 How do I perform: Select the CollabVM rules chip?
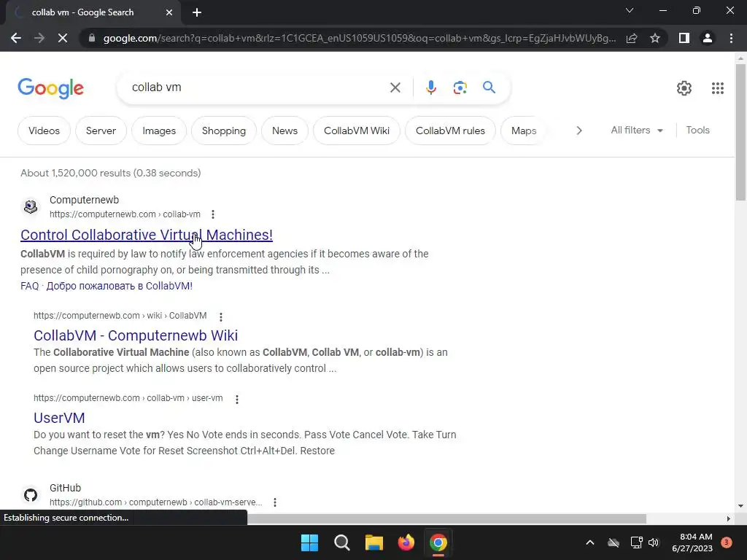(450, 131)
